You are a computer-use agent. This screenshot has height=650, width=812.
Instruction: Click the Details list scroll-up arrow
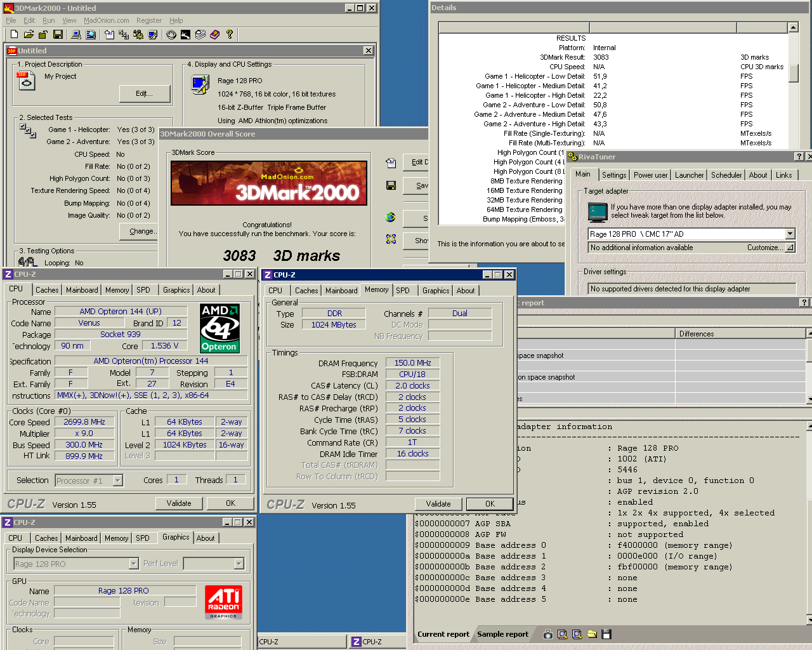tap(793, 27)
